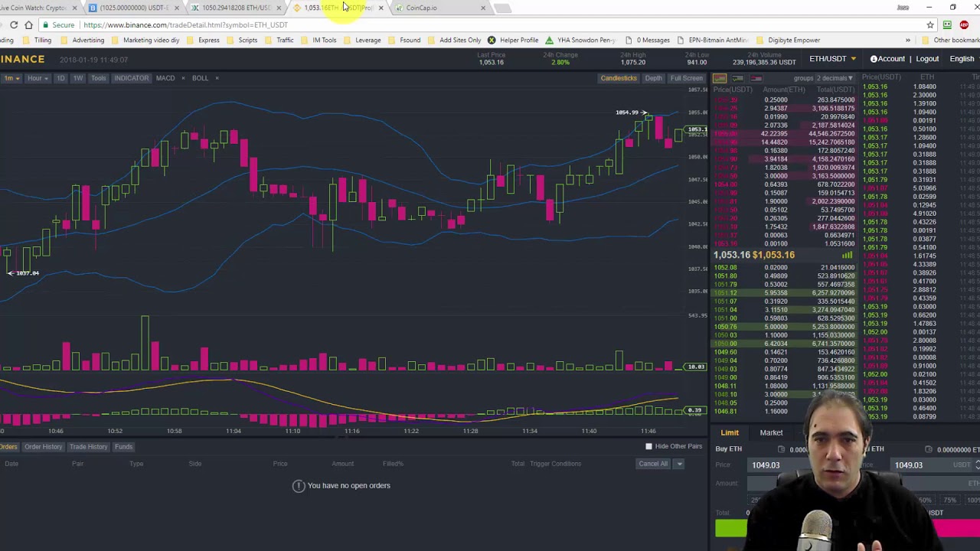
Task: Click the buy Price input field 1049.03
Action: tap(781, 465)
